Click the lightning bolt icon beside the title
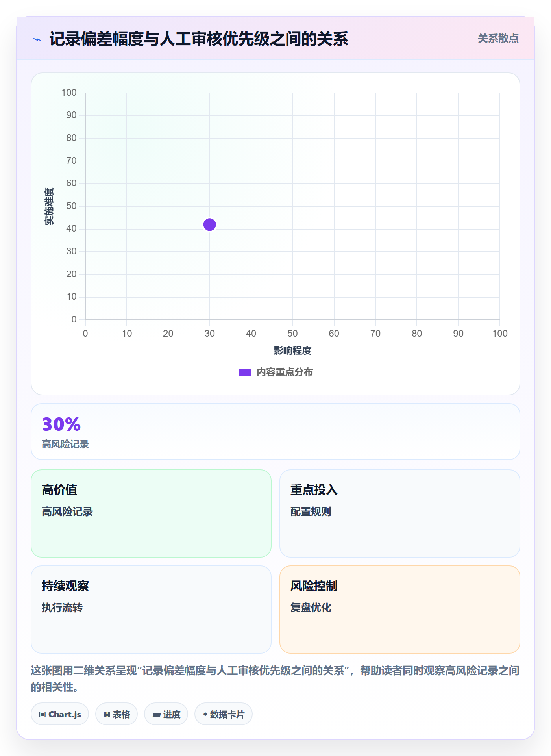This screenshot has width=551, height=756. coord(37,39)
